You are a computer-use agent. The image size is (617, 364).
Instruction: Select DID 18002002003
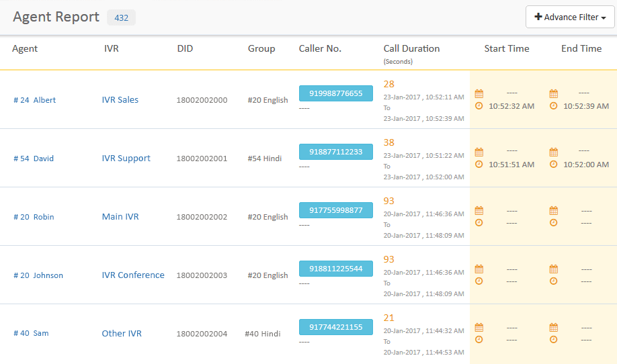[x=202, y=275]
